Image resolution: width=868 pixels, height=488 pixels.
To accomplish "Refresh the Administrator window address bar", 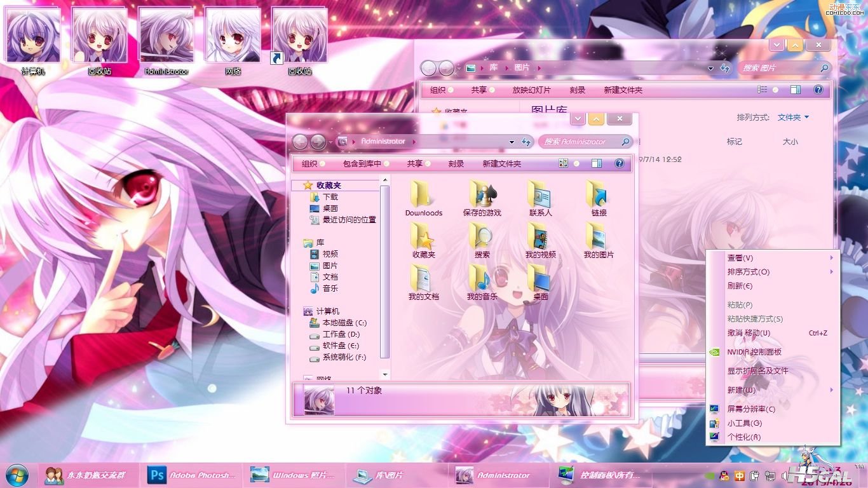I will (526, 142).
